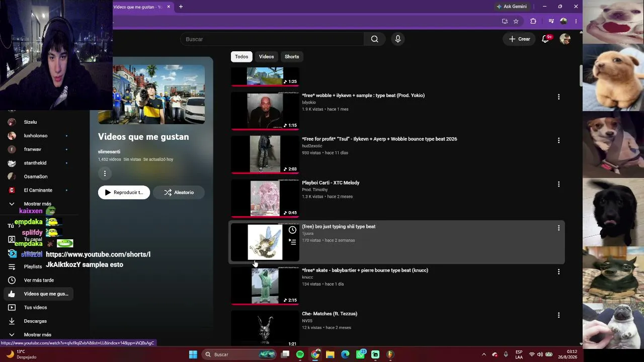Open Spotify from the taskbar

pyautogui.click(x=300, y=354)
